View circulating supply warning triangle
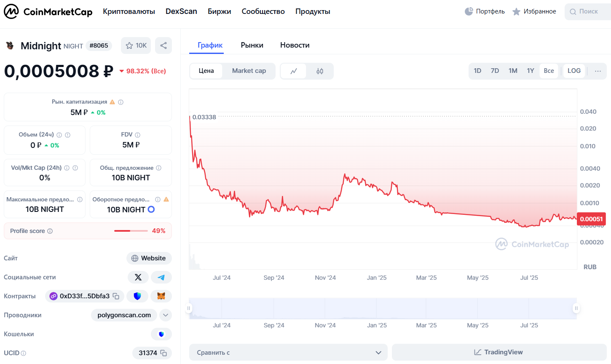This screenshot has width=611, height=364. click(x=166, y=199)
